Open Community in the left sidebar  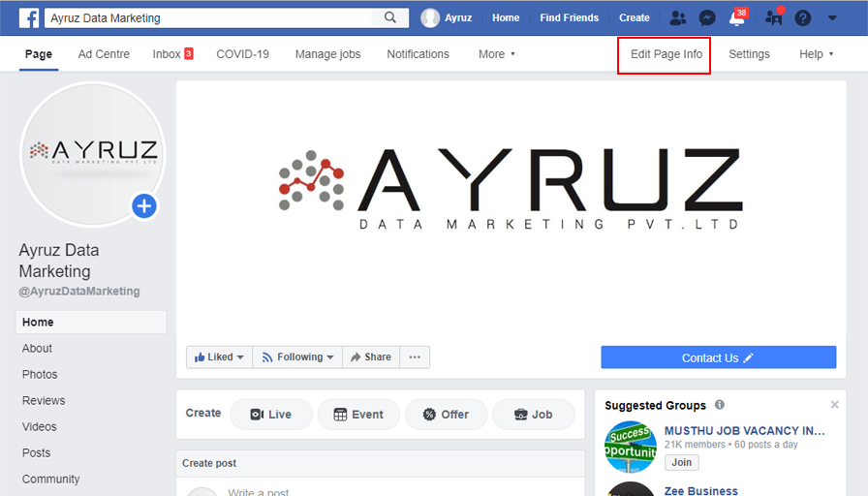(x=51, y=479)
